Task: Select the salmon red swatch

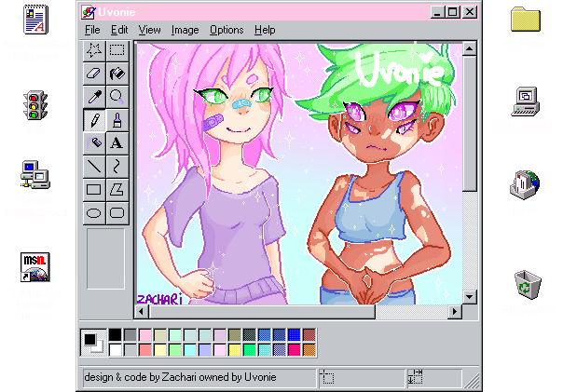Action: coord(145,350)
